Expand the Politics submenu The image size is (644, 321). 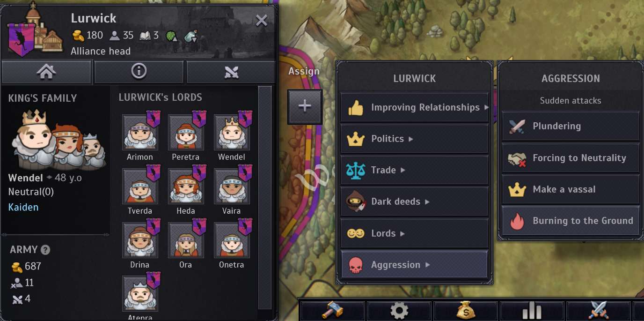pos(414,139)
